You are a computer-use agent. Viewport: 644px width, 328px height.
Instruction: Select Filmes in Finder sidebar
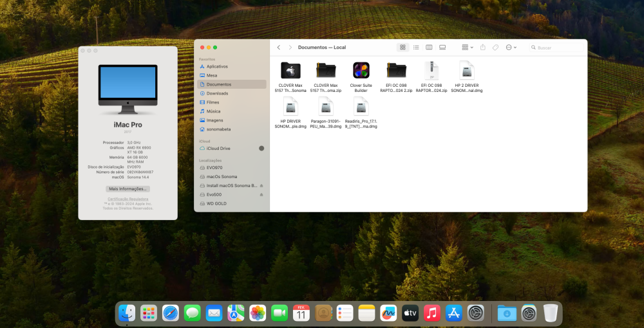pyautogui.click(x=232, y=102)
